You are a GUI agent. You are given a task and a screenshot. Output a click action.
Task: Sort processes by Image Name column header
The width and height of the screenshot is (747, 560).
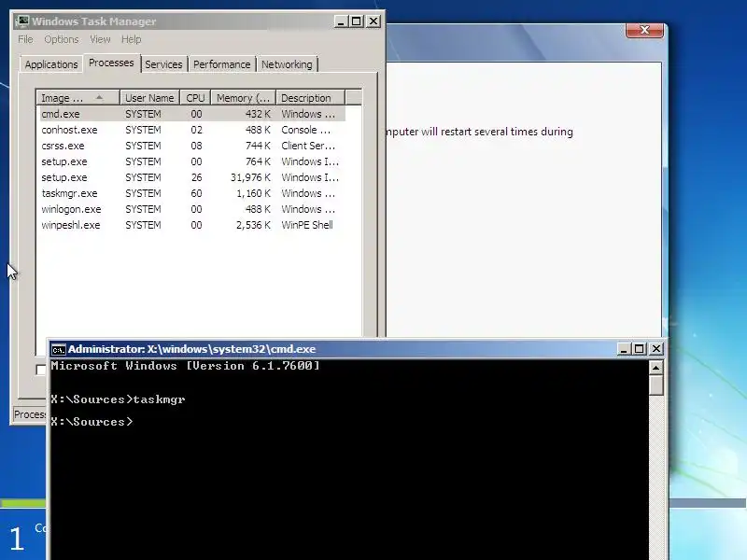click(x=78, y=98)
